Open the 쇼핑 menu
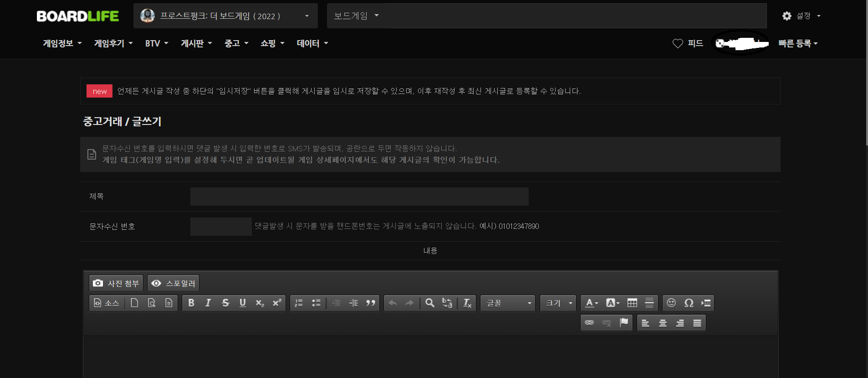Viewport: 868px width, 378px height. pos(272,43)
